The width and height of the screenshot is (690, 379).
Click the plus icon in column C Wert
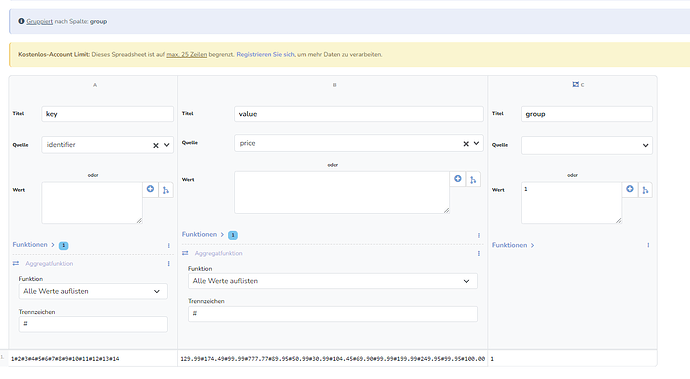[630, 189]
